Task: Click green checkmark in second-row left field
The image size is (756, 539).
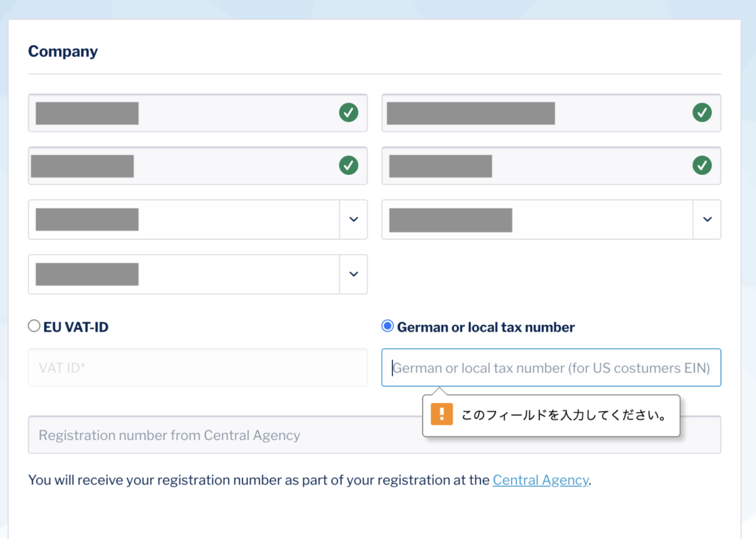Action: (x=348, y=165)
